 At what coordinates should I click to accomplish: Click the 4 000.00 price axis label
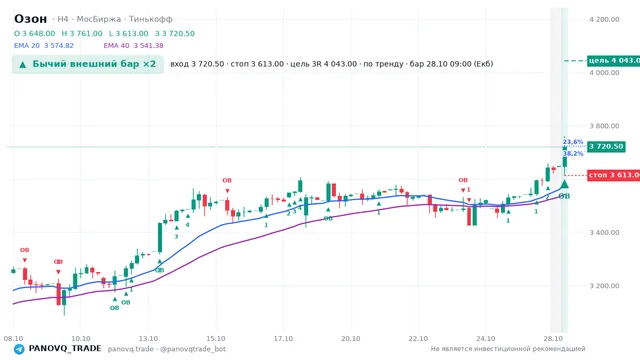[604, 73]
